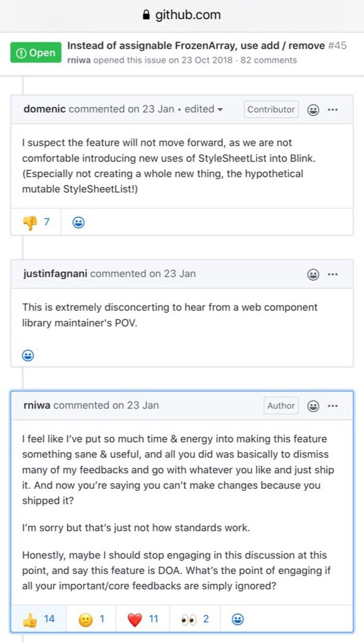Image resolution: width=364 pixels, height=643 pixels.
Task: Open justinfagnani's user profile link
Action: (55, 274)
